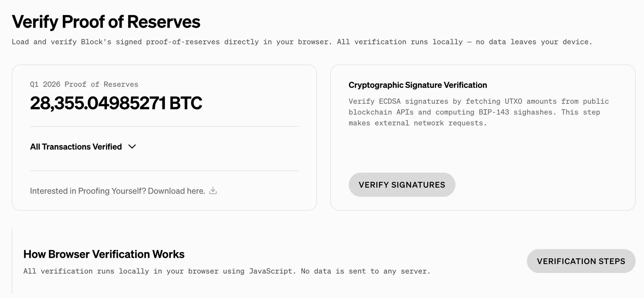
Task: Click the 'Load and verify Block's signed' subtitle
Action: pyautogui.click(x=77, y=42)
